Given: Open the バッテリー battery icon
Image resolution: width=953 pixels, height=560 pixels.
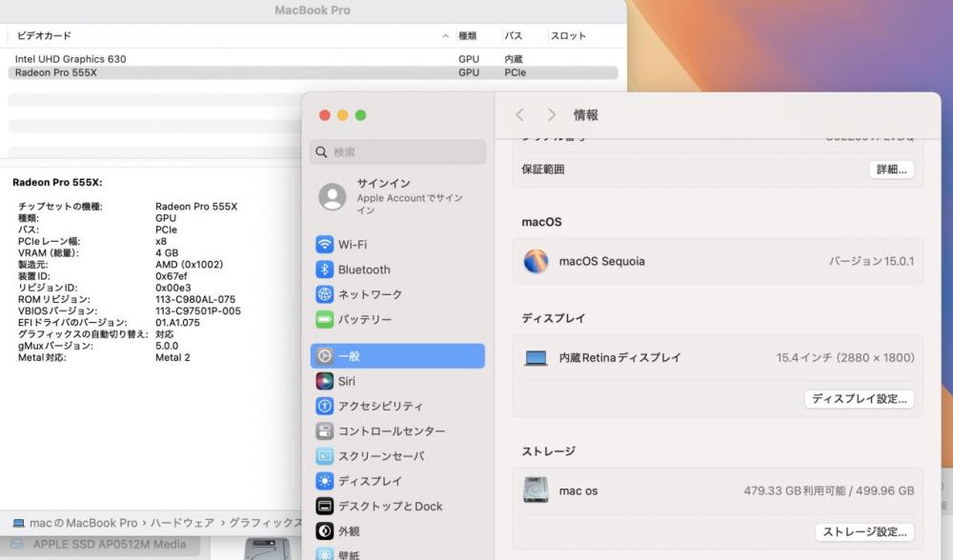Looking at the screenshot, I should (x=325, y=319).
